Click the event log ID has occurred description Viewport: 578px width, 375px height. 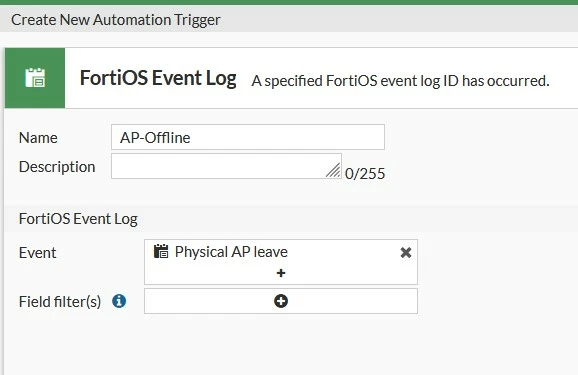(x=400, y=81)
